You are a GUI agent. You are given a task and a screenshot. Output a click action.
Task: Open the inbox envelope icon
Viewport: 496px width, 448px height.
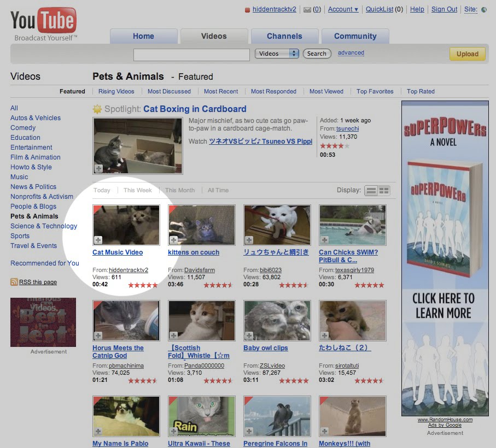coord(307,10)
